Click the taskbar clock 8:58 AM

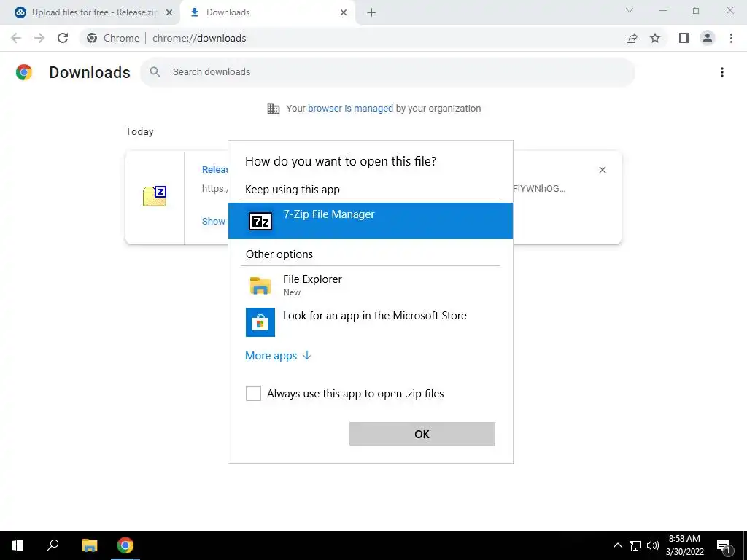pos(684,545)
